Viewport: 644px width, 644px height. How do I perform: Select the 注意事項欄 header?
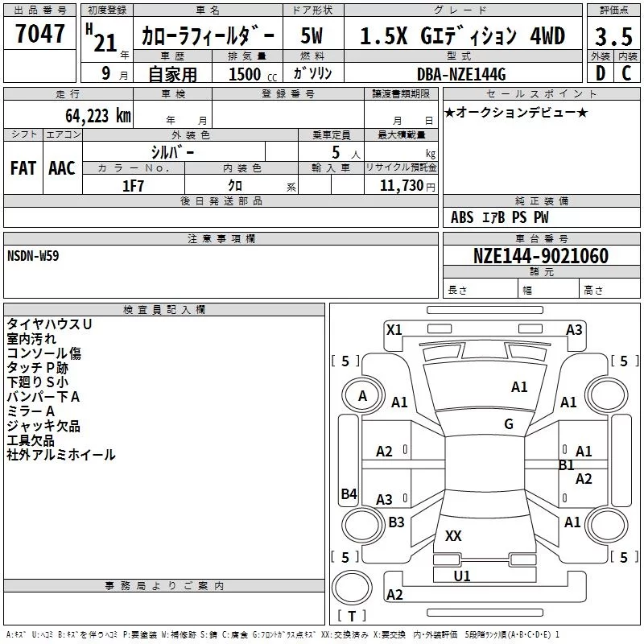[221, 238]
